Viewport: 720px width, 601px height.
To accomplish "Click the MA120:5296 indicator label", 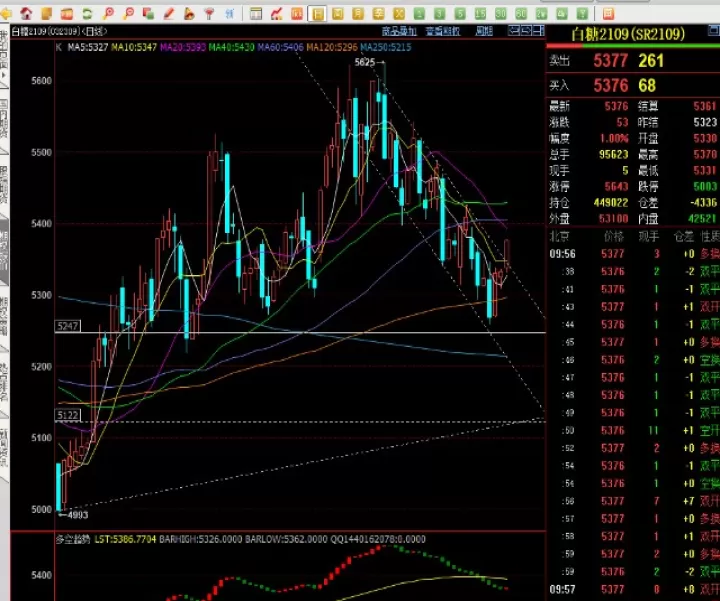I will tap(332, 47).
